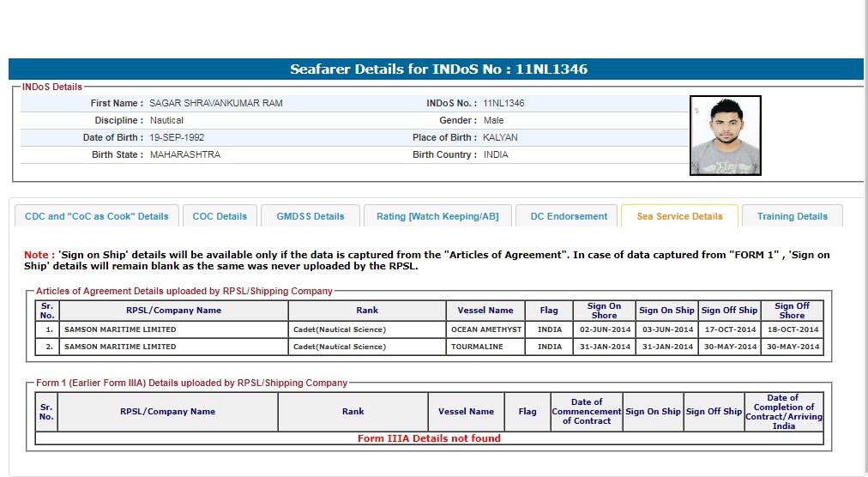Click the Rank header in Form 1 table
This screenshot has height=477, width=868.
coord(353,412)
